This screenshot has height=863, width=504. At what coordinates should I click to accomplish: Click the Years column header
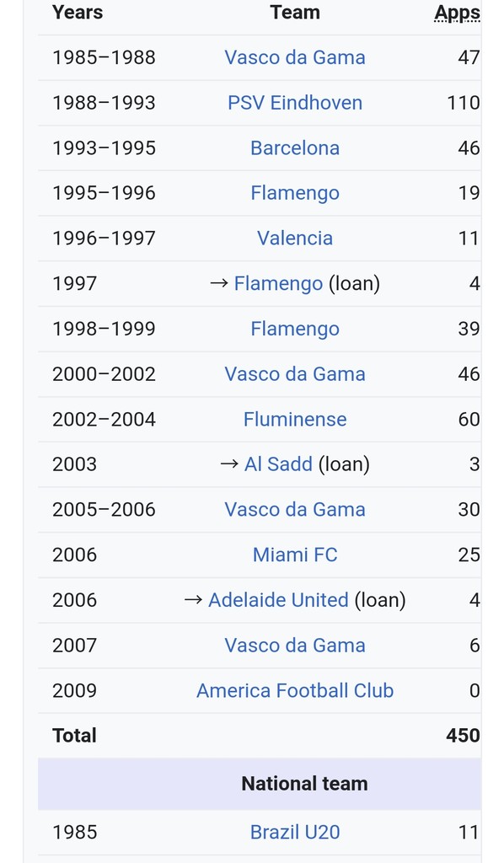[78, 13]
